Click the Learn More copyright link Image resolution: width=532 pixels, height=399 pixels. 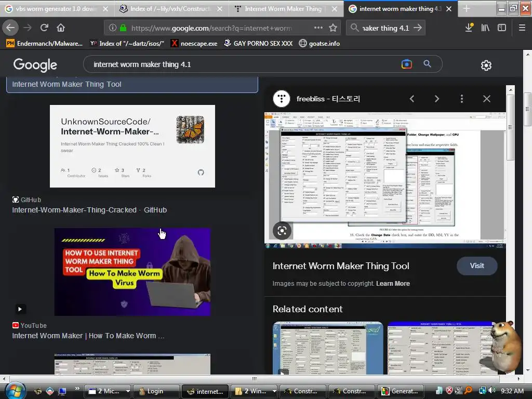tap(393, 284)
